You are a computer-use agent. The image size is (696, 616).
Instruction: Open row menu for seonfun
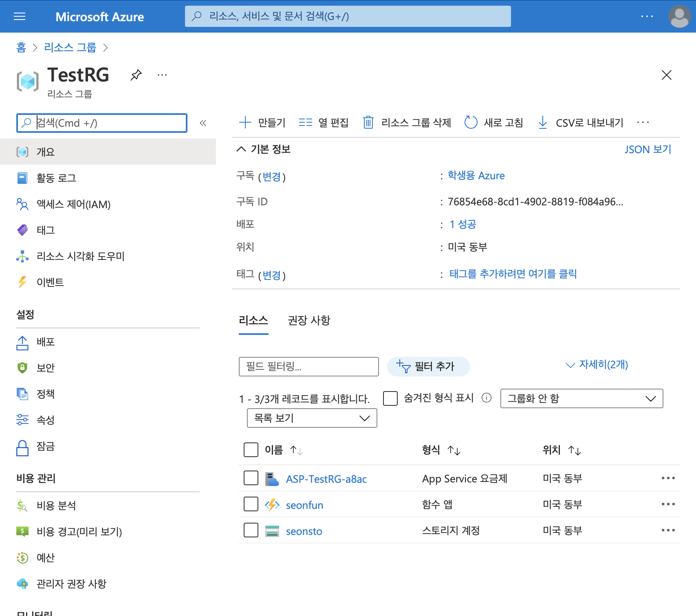tap(668, 504)
